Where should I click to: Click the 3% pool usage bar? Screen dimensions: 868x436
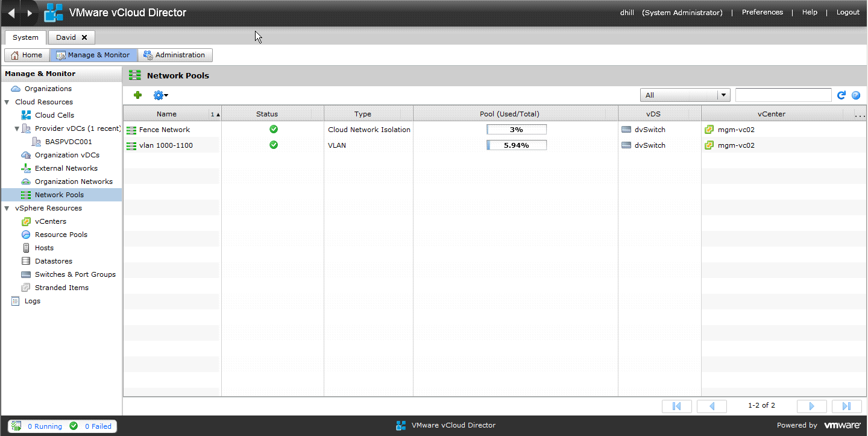pyautogui.click(x=517, y=129)
